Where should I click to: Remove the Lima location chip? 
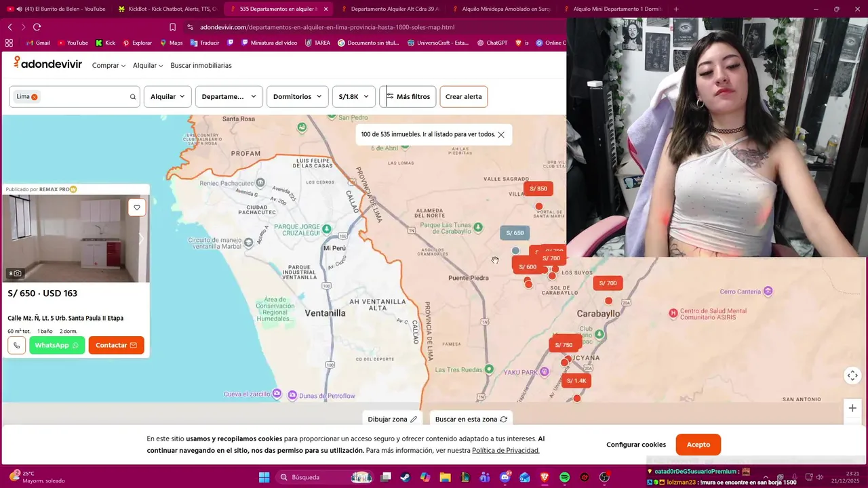coord(35,97)
